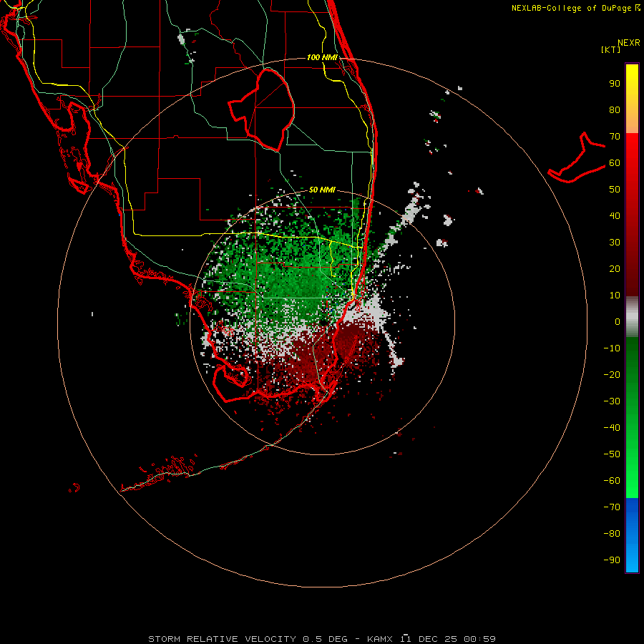Select the 10 scale label
Image resolution: width=644 pixels, height=644 pixels.
point(615,296)
